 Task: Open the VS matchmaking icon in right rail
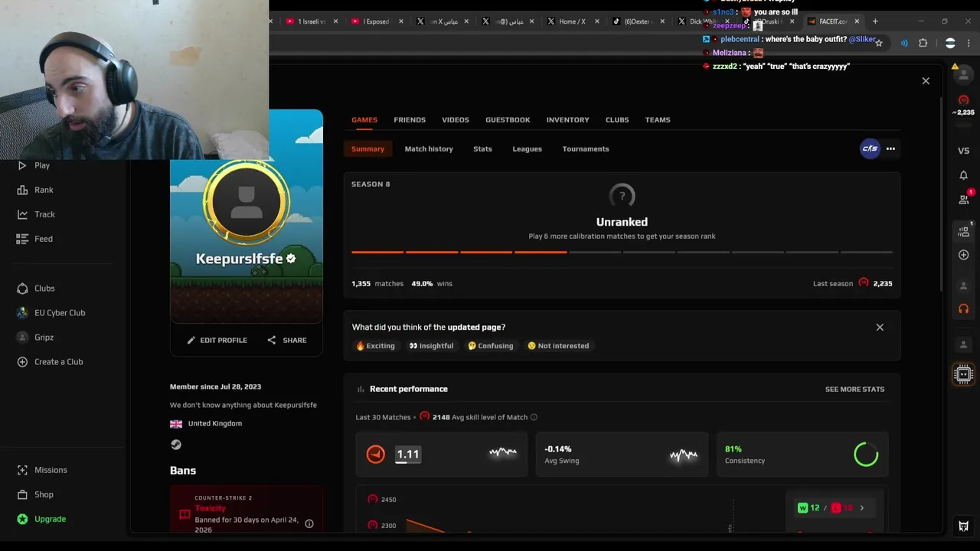[x=964, y=151]
